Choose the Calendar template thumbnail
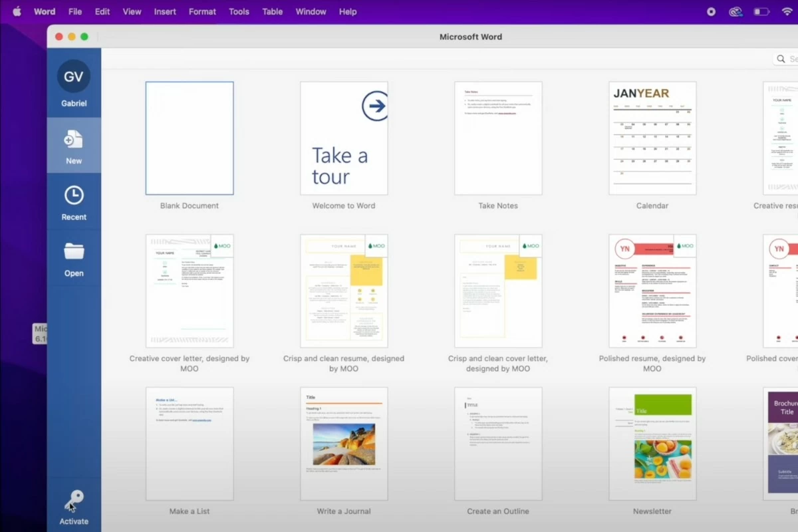The height and width of the screenshot is (532, 798). pyautogui.click(x=652, y=138)
